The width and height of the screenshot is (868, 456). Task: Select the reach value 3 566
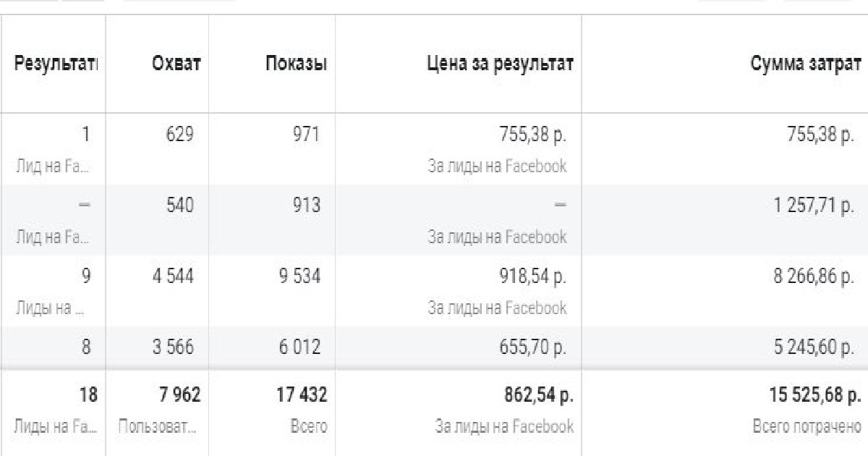(171, 347)
